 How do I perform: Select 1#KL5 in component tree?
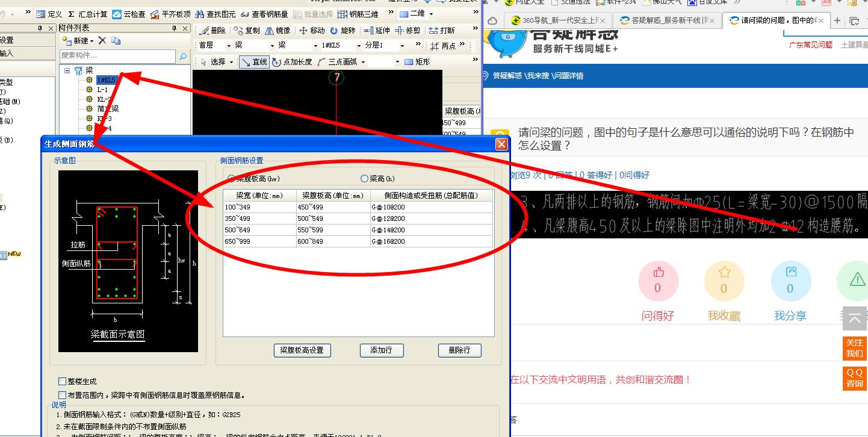[106, 80]
